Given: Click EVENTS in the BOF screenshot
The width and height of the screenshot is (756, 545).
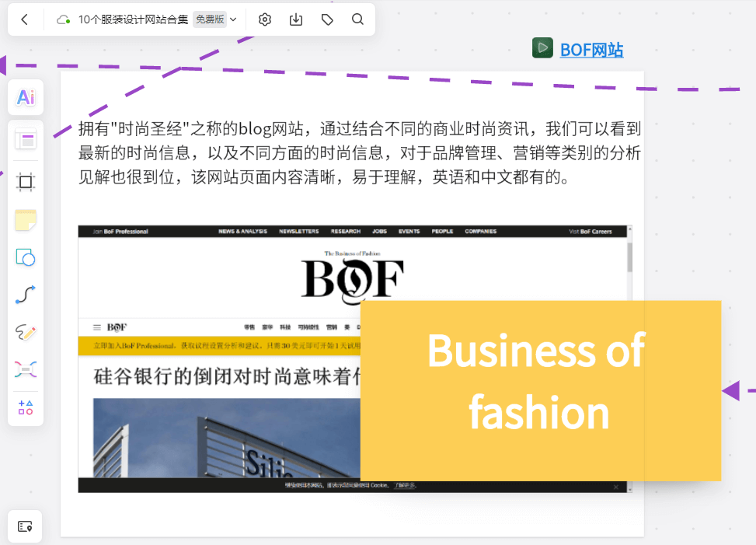Looking at the screenshot, I should pyautogui.click(x=409, y=232).
